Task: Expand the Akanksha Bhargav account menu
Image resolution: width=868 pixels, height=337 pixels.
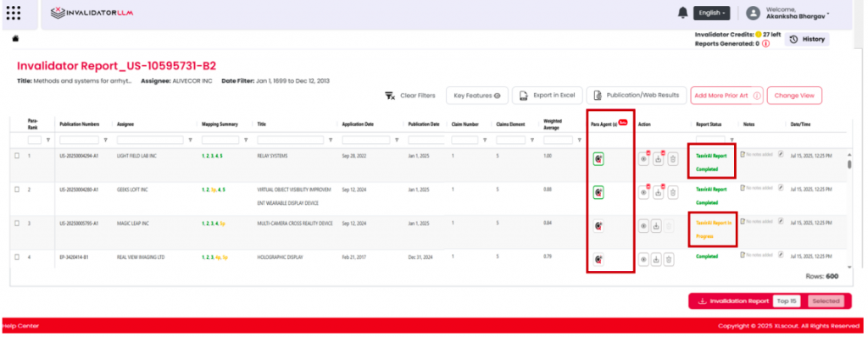Action: point(797,13)
